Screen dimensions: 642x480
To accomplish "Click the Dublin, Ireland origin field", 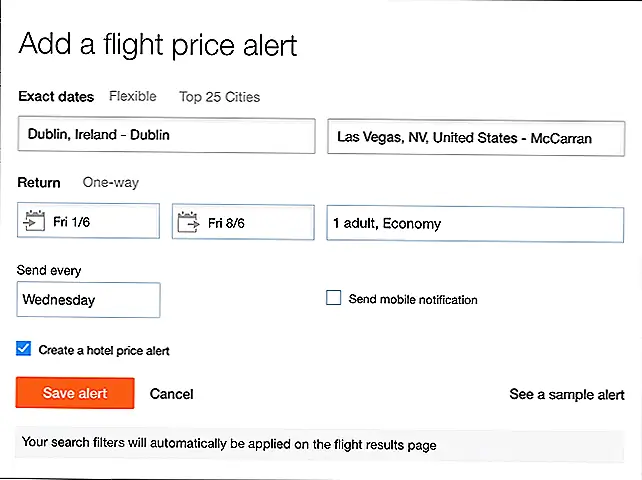I will [166, 136].
